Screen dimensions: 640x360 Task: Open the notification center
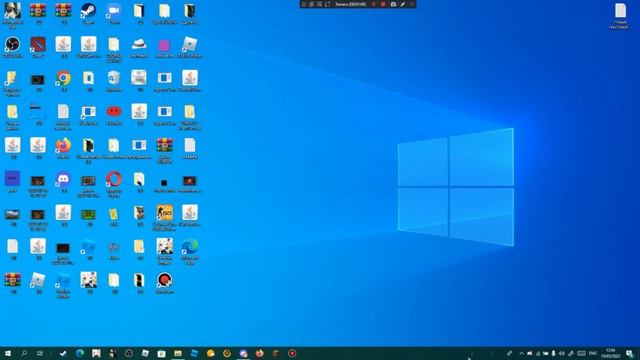pos(629,353)
